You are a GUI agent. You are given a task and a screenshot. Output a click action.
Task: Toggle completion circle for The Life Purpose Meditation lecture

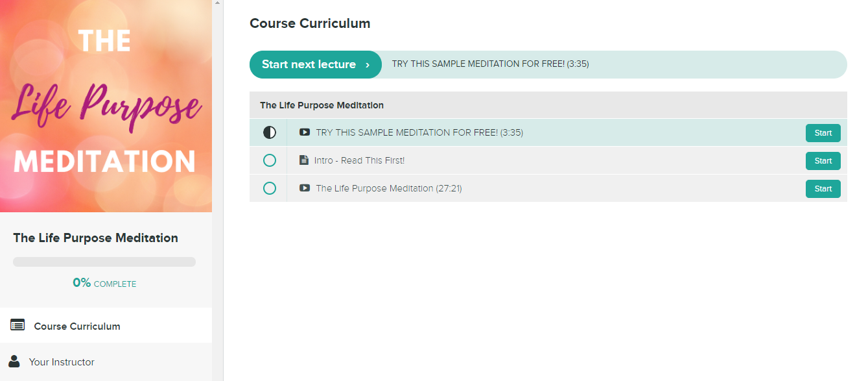[270, 188]
